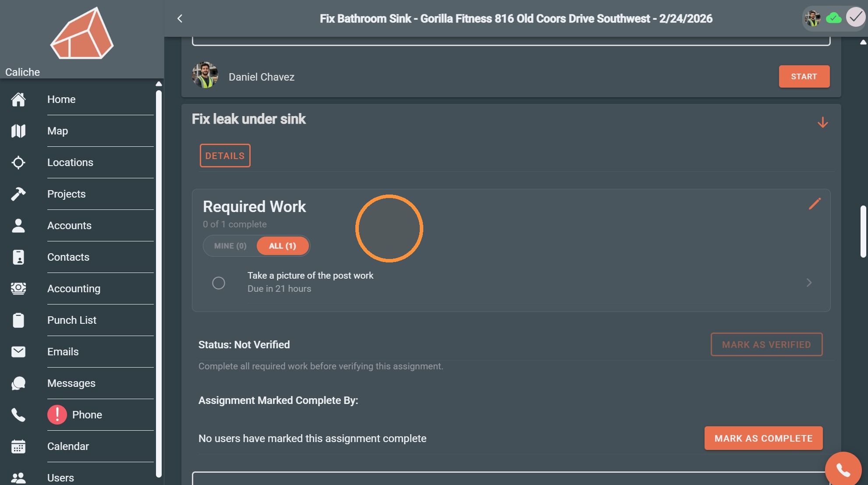Click the MARK AS VERIFIED button

point(766,344)
